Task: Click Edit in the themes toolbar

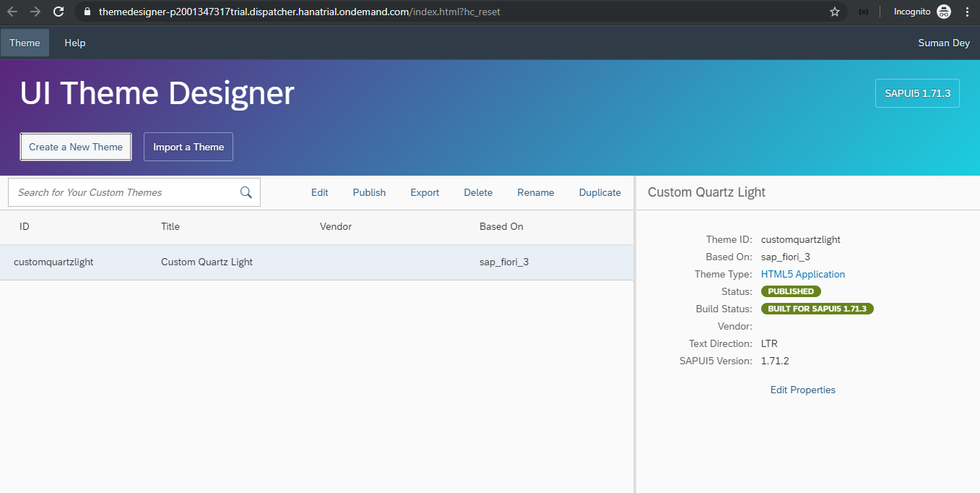Action: point(319,192)
